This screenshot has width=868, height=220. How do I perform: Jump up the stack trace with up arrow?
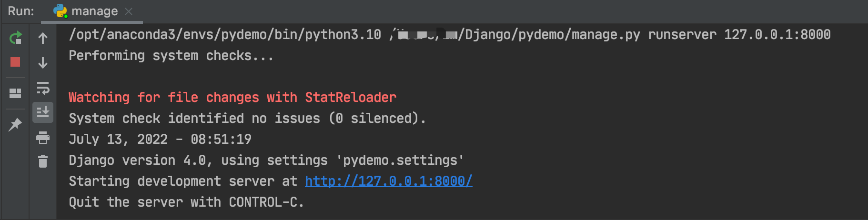point(43,38)
